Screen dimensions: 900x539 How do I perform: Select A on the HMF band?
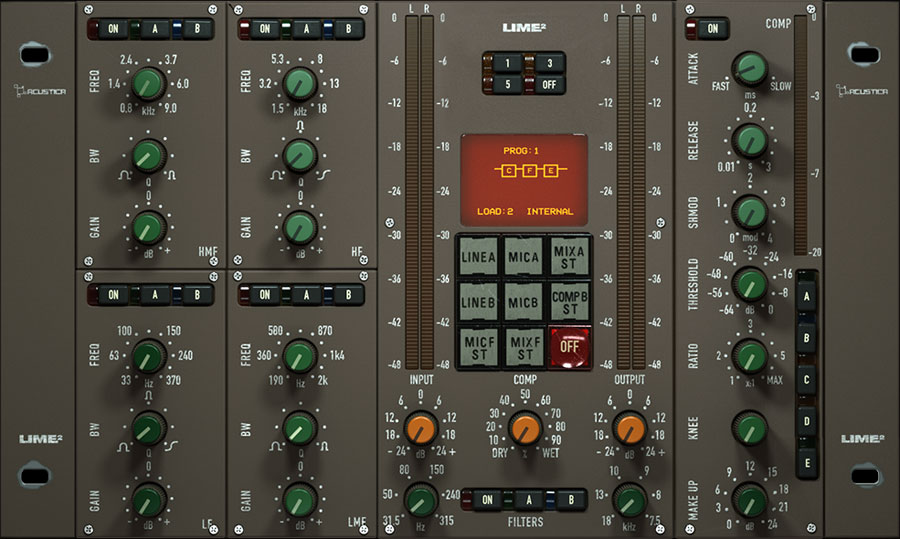point(154,29)
